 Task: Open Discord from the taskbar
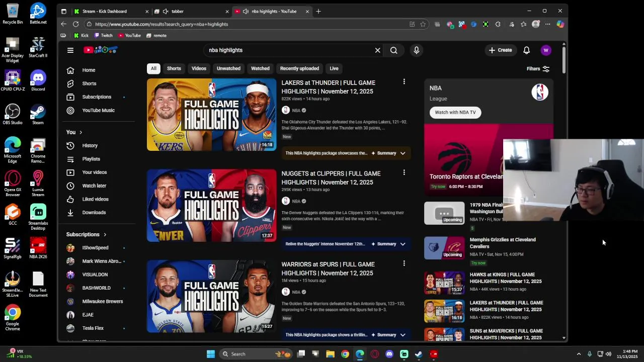[389, 354]
